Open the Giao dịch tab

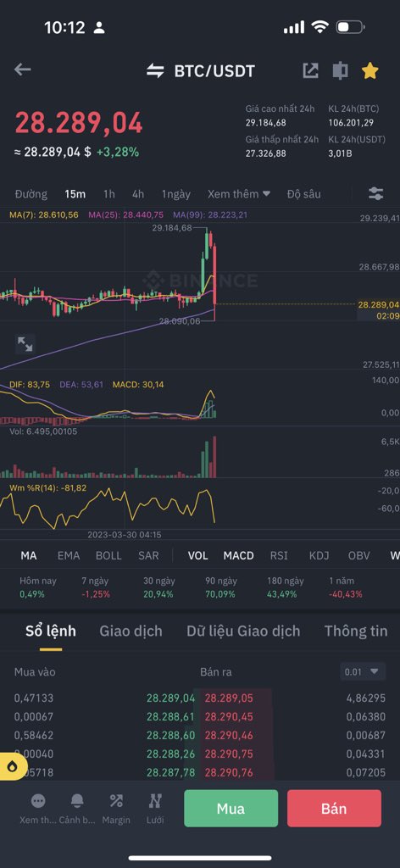click(x=131, y=631)
